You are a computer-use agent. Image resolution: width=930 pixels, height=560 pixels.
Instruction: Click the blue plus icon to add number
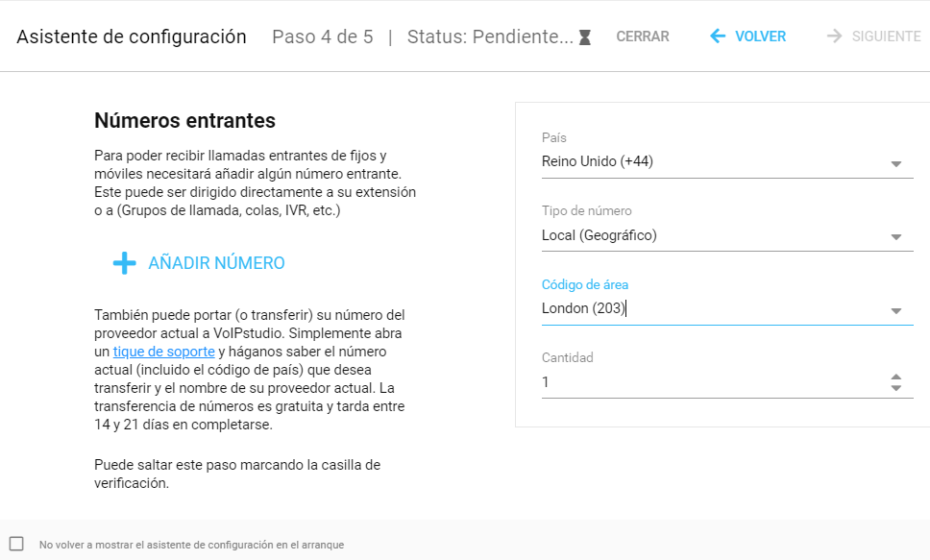tap(124, 263)
